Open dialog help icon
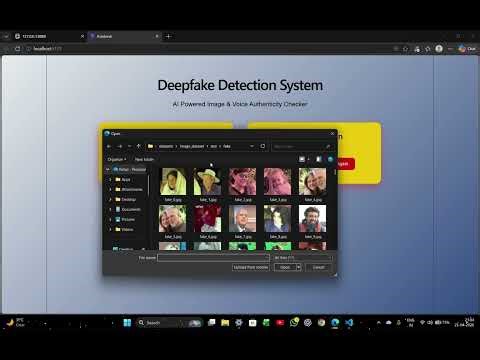Image resolution: width=480 pixels, height=360 pixels. 330,159
